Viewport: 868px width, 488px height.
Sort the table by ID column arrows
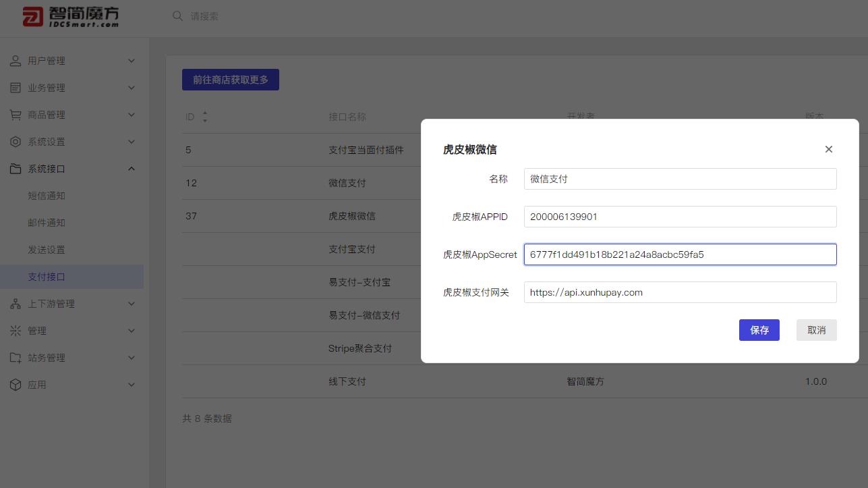tap(205, 117)
